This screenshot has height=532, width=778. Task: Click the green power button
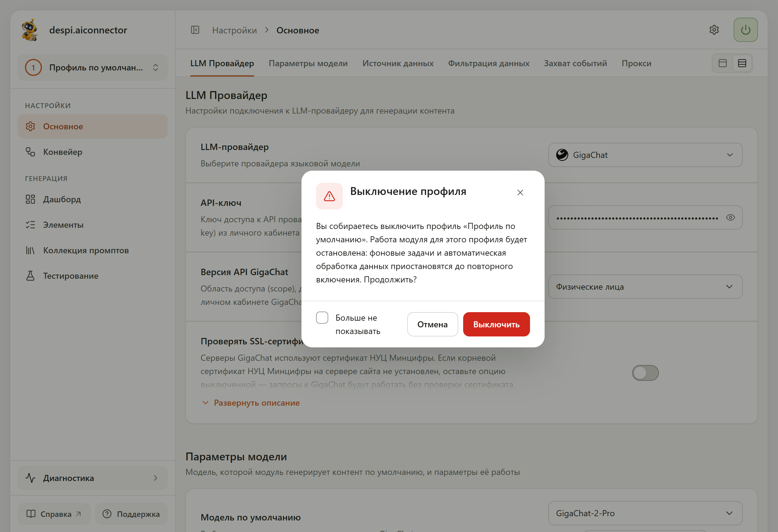745,30
